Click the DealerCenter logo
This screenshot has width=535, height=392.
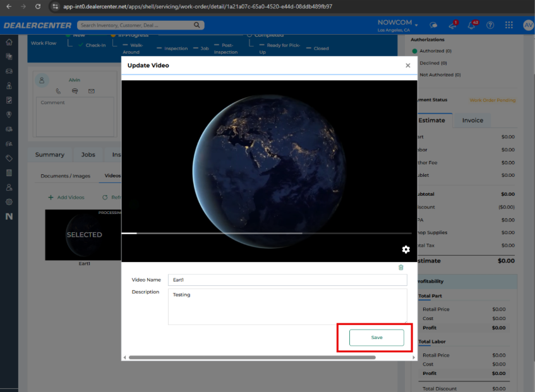37,25
